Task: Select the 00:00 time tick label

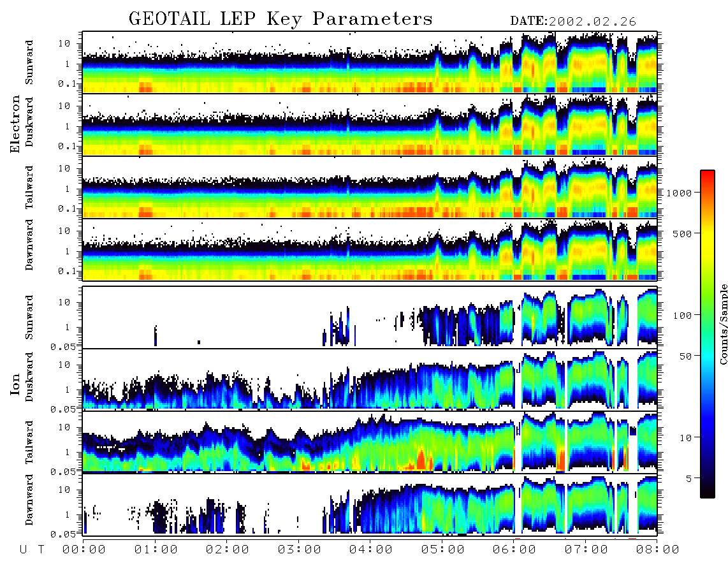Action: tap(84, 550)
